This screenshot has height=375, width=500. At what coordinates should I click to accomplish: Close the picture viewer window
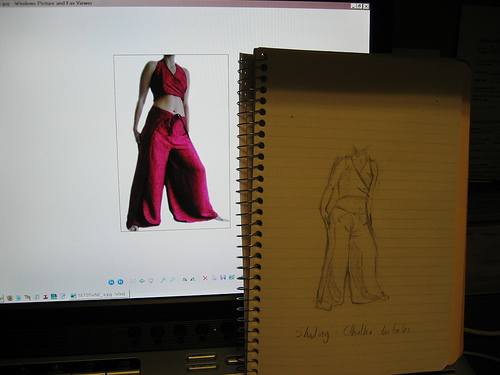[x=366, y=6]
